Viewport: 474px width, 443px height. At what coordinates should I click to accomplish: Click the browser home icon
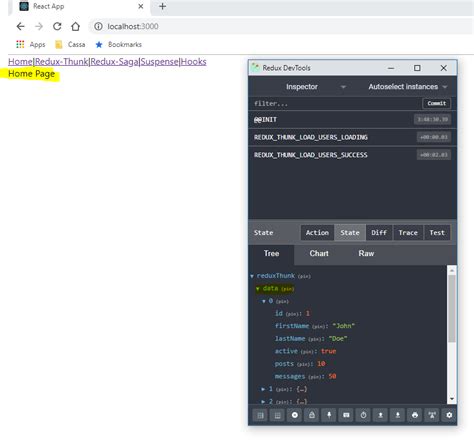pos(76,26)
